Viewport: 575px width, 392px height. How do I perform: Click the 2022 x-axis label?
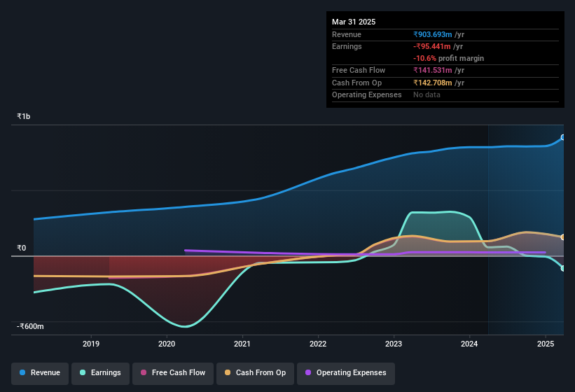point(318,344)
